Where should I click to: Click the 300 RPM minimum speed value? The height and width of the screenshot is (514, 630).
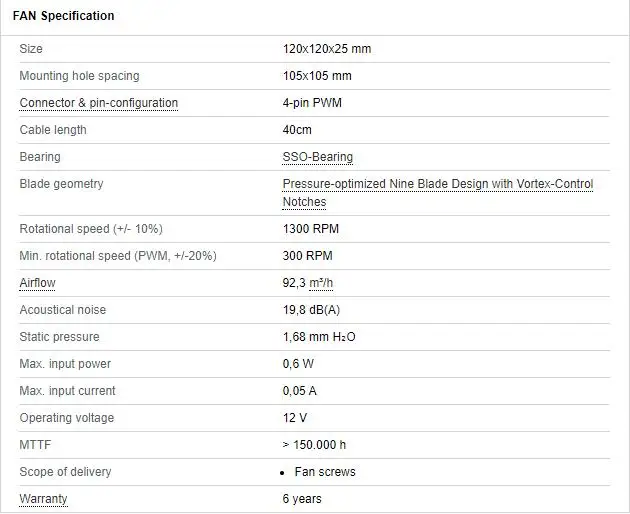pyautogui.click(x=307, y=256)
